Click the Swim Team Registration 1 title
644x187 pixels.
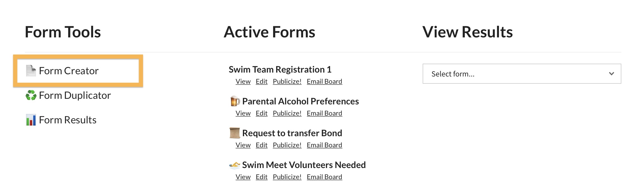click(x=280, y=69)
